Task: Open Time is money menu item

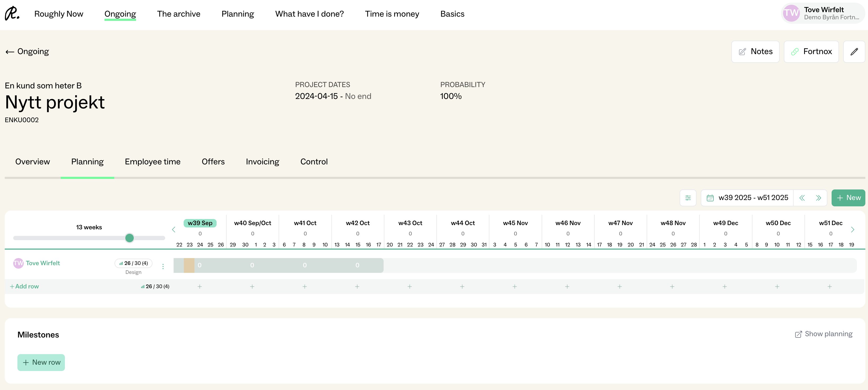Action: tap(392, 14)
